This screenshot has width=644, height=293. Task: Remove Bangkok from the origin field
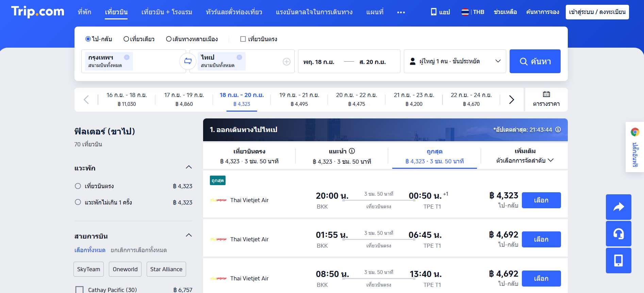(127, 57)
